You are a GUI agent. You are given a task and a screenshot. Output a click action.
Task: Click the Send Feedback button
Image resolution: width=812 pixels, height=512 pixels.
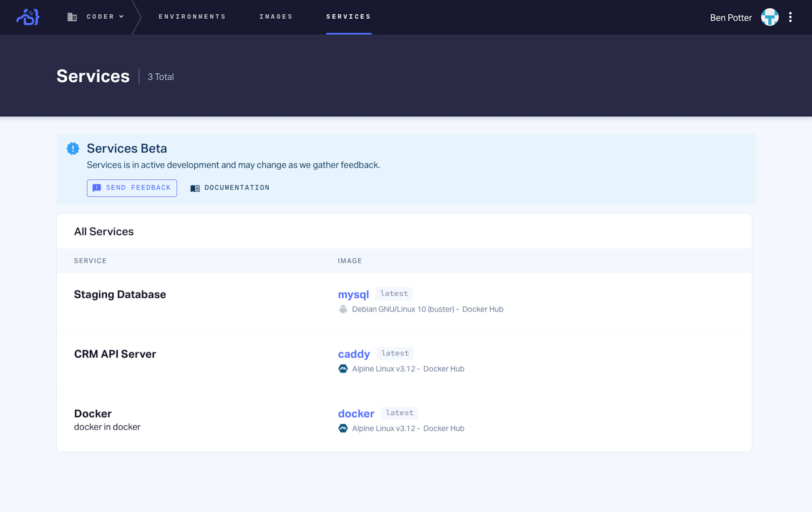132,188
